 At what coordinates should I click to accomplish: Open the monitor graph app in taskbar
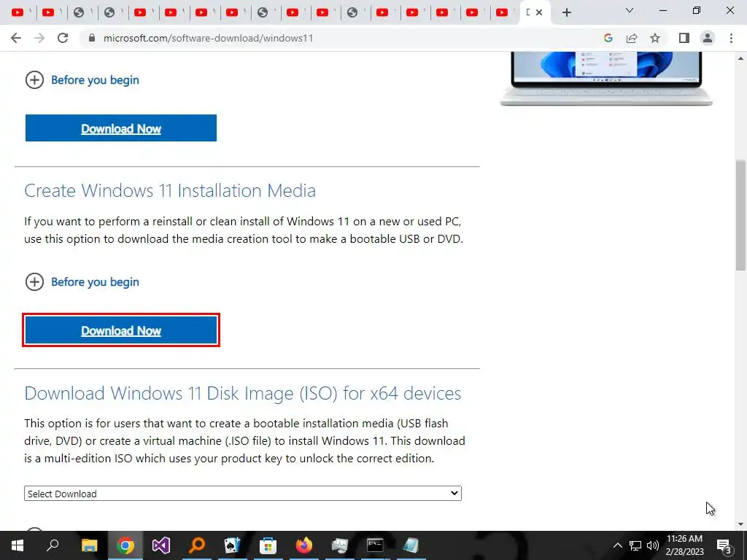340,545
